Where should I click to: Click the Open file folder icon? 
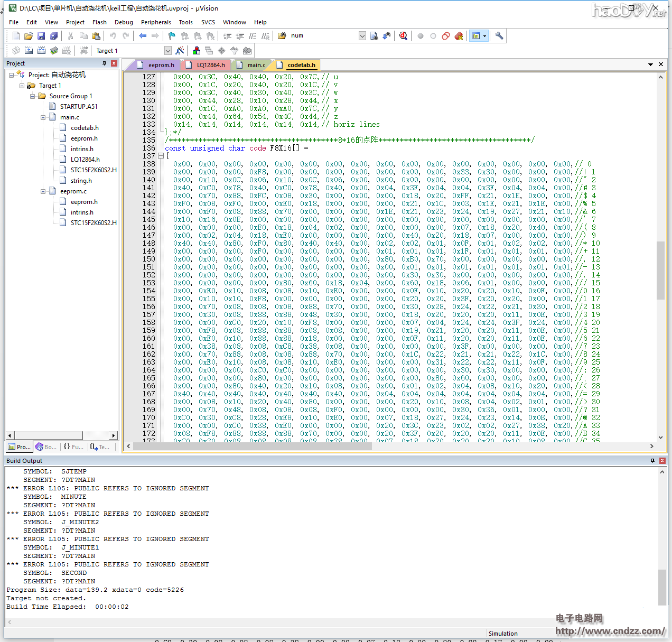(x=29, y=36)
